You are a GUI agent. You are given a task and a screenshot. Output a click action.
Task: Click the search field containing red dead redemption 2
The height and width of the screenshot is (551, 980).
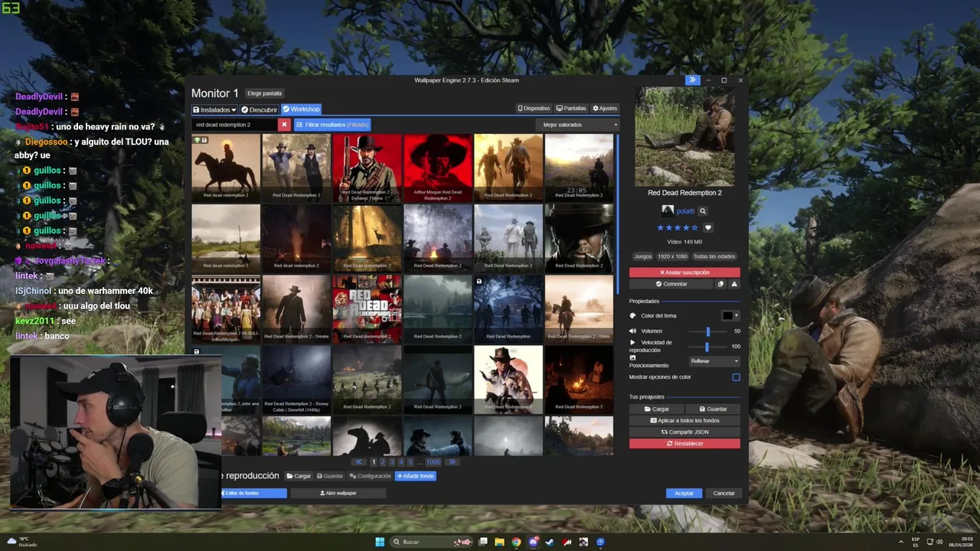[x=234, y=125]
